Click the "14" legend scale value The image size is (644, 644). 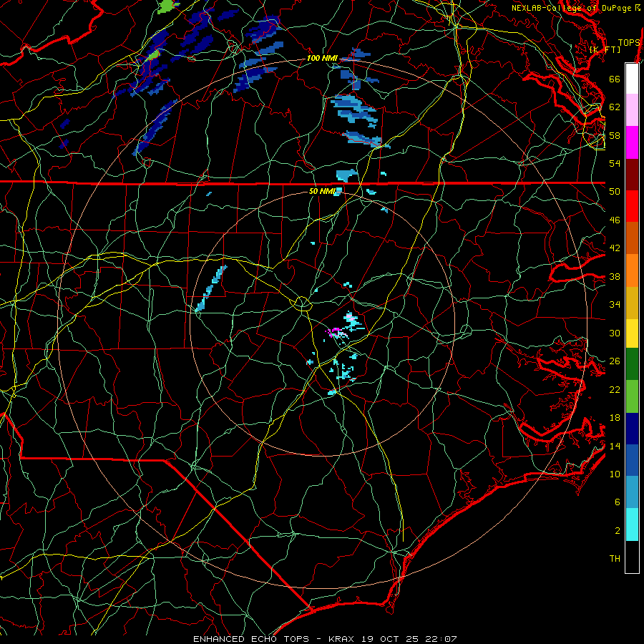pyautogui.click(x=615, y=446)
